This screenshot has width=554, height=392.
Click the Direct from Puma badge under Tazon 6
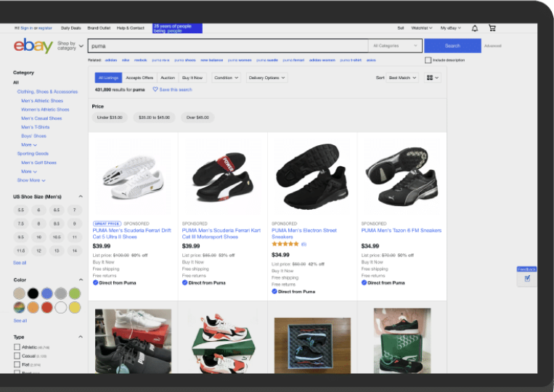click(x=383, y=282)
